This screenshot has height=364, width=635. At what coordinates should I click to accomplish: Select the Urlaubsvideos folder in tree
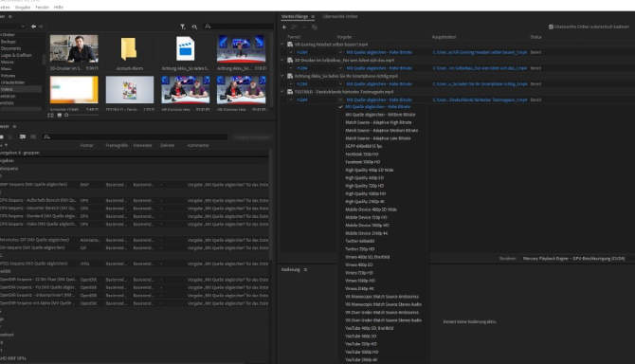(13, 82)
